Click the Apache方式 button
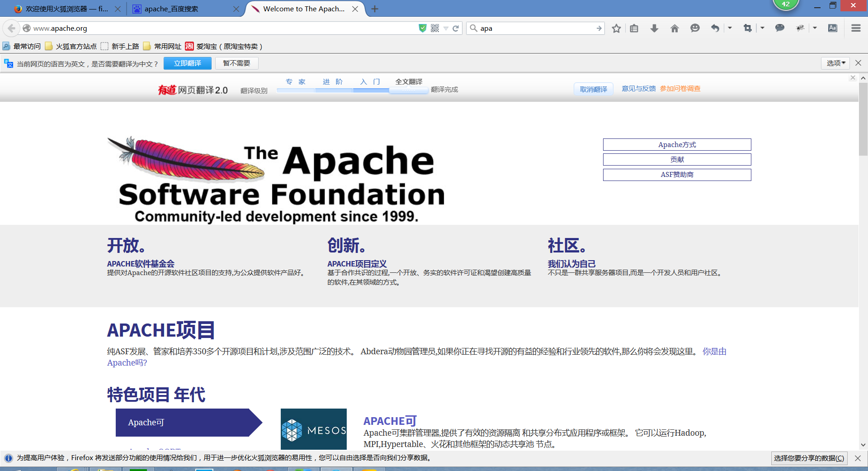The height and width of the screenshot is (471, 868). [x=677, y=145]
